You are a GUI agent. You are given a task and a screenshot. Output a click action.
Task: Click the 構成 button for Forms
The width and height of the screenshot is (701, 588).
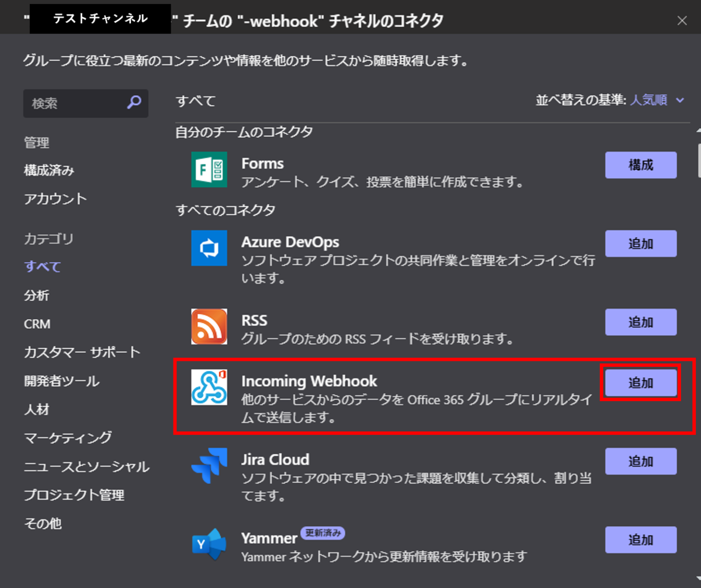point(641,165)
